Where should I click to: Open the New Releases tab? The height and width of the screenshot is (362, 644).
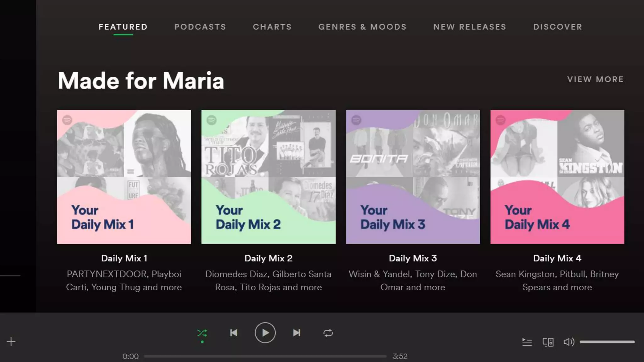point(470,27)
